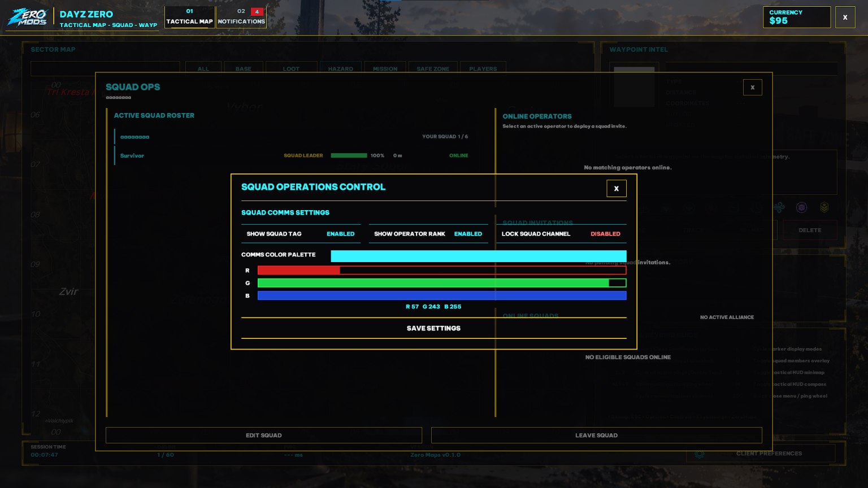Click the gear icon beside Client Preferences
The width and height of the screenshot is (868, 488).
700,454
